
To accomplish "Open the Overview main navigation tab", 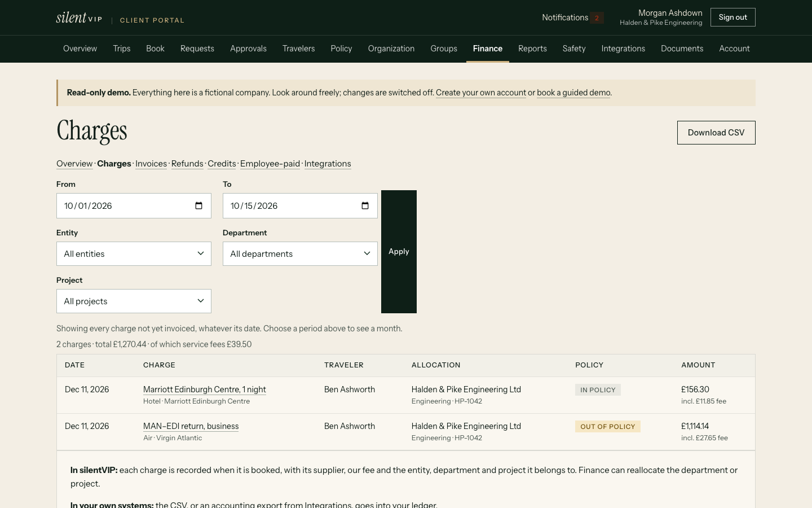I will coord(80,49).
